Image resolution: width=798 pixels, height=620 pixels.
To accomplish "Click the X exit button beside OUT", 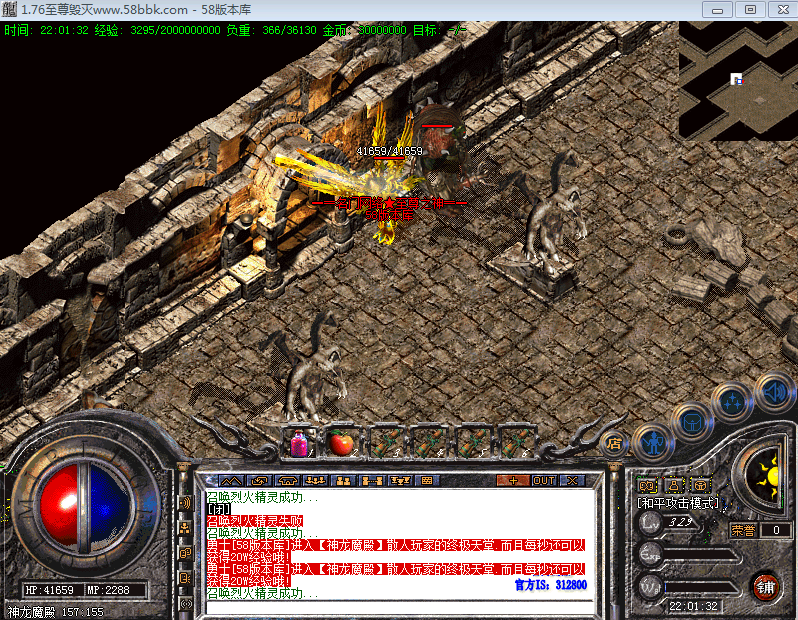I will pyautogui.click(x=572, y=481).
